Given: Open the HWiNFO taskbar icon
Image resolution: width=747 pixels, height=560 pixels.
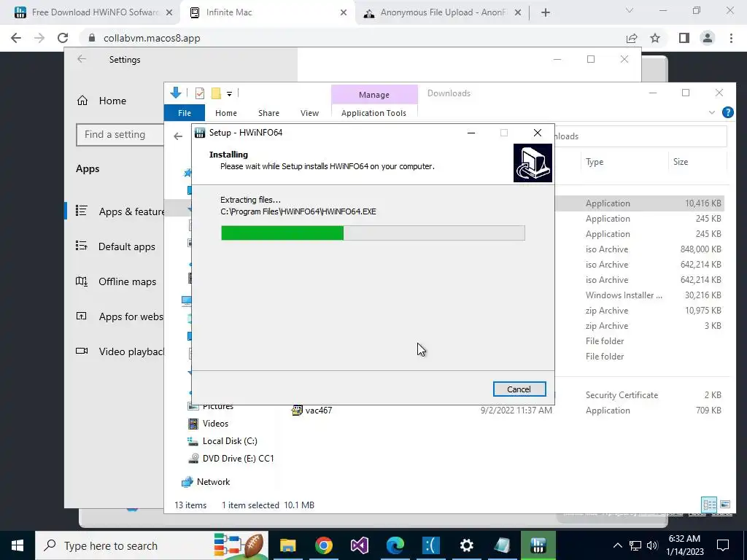Looking at the screenshot, I should 538,545.
